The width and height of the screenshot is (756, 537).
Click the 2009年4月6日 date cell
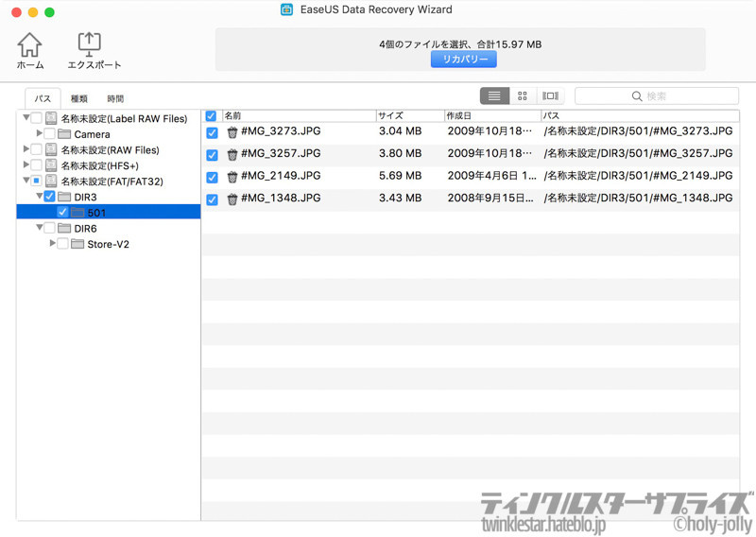[x=491, y=176]
